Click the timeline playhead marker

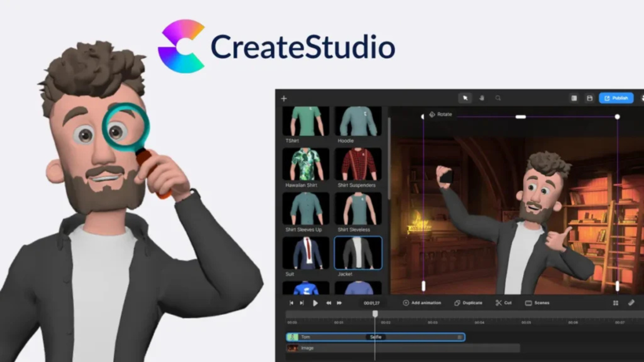[x=375, y=314]
